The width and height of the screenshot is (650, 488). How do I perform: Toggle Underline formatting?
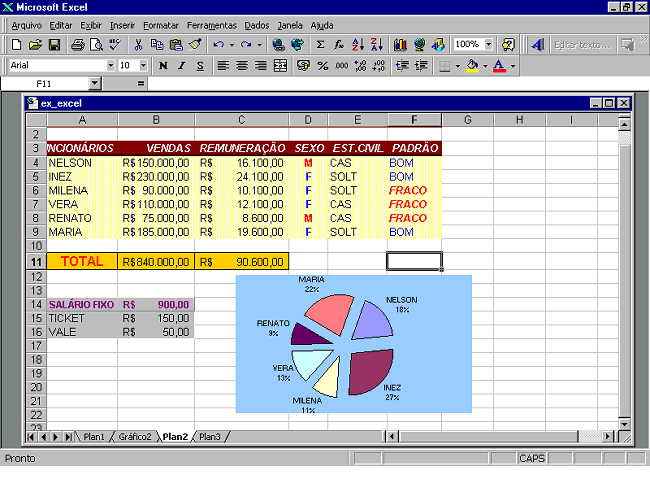click(x=200, y=66)
